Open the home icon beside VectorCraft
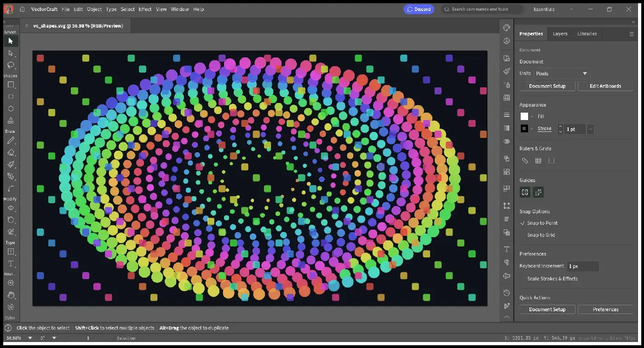This screenshot has width=644, height=348. click(x=22, y=9)
